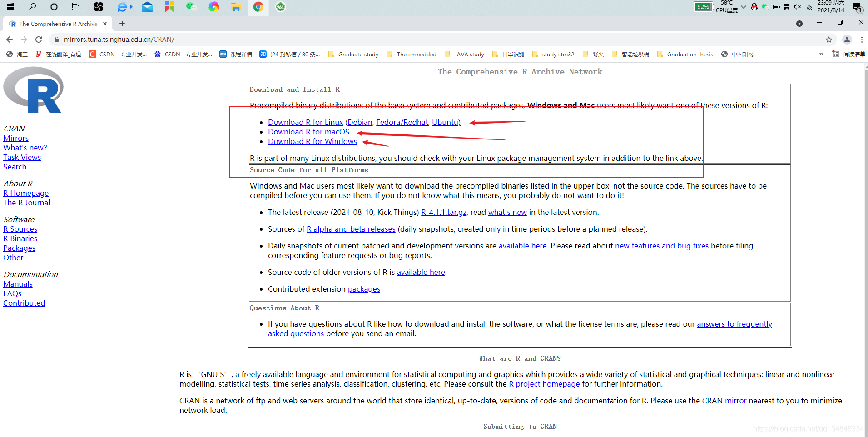This screenshot has width=868, height=437.
Task: Open Chrome profile avatar menu
Action: (847, 40)
